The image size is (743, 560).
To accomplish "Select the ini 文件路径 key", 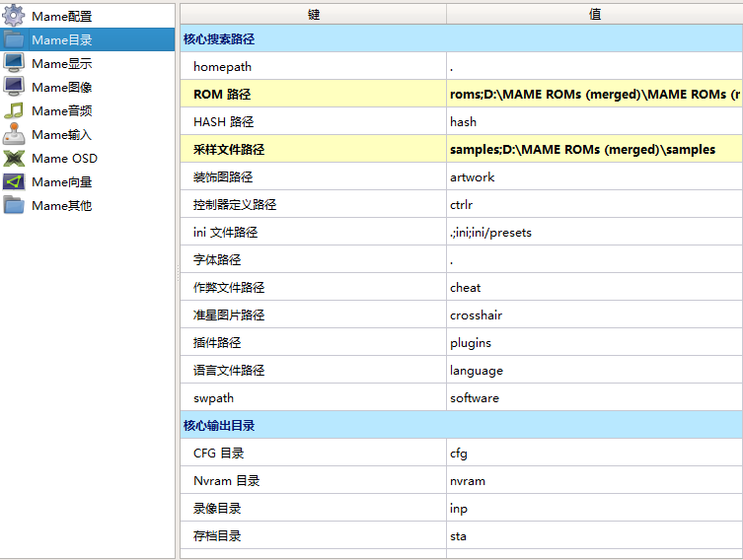I will tap(313, 232).
